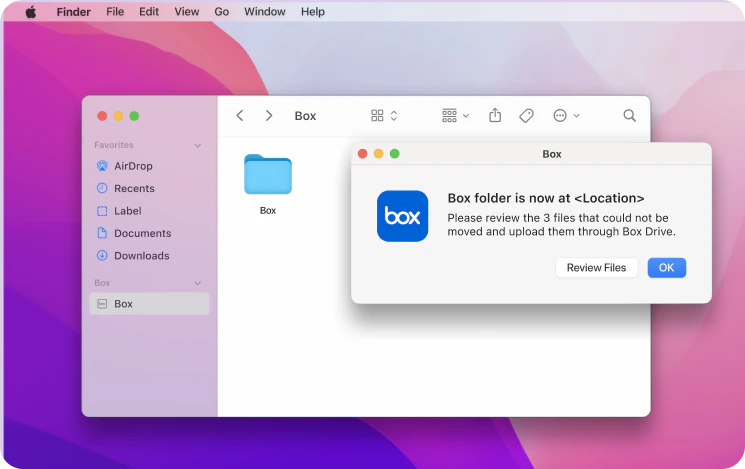The image size is (745, 469).
Task: Click the Finder window title Box
Action: [x=305, y=116]
